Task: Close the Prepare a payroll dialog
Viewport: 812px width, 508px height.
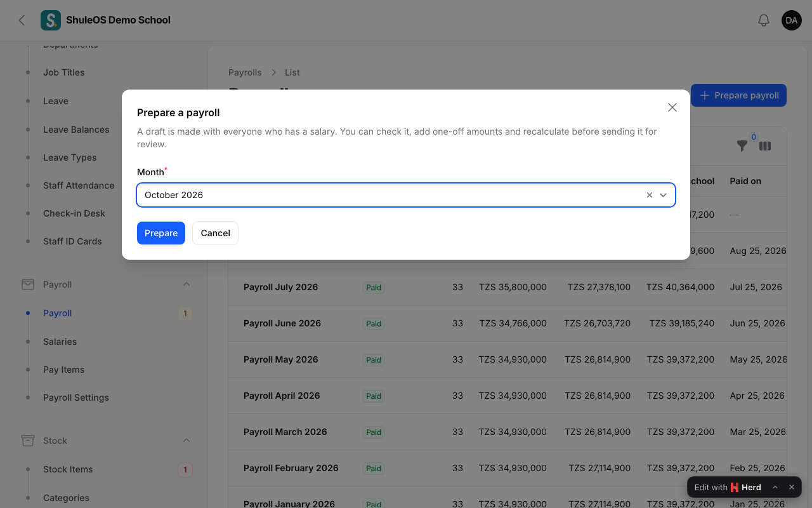Action: pos(672,107)
